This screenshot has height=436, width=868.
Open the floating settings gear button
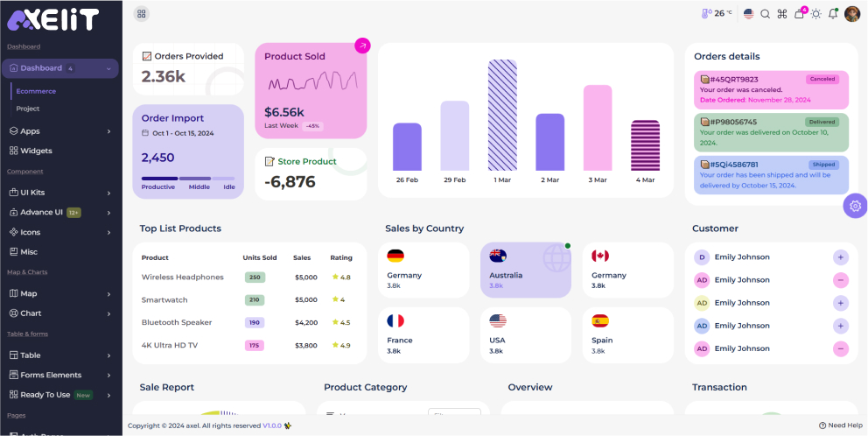click(x=855, y=206)
